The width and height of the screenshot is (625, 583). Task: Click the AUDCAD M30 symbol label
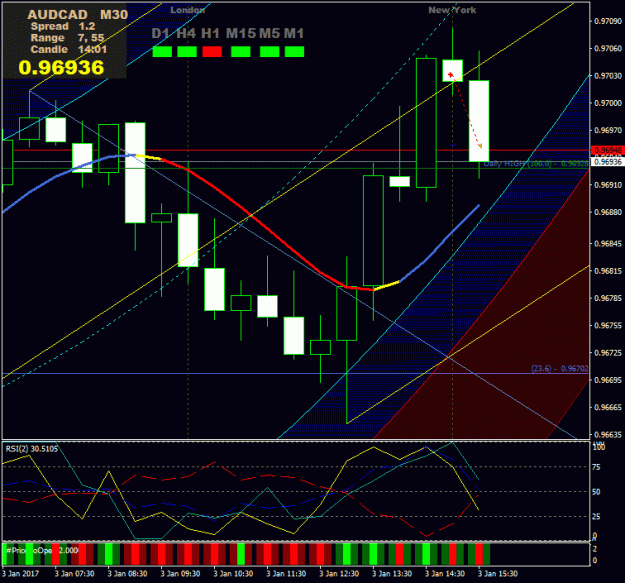78,15
